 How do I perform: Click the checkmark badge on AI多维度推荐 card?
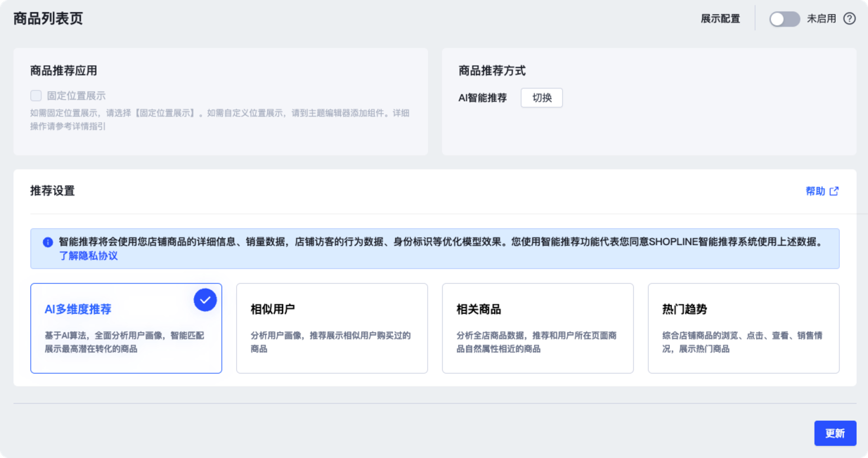tap(205, 300)
